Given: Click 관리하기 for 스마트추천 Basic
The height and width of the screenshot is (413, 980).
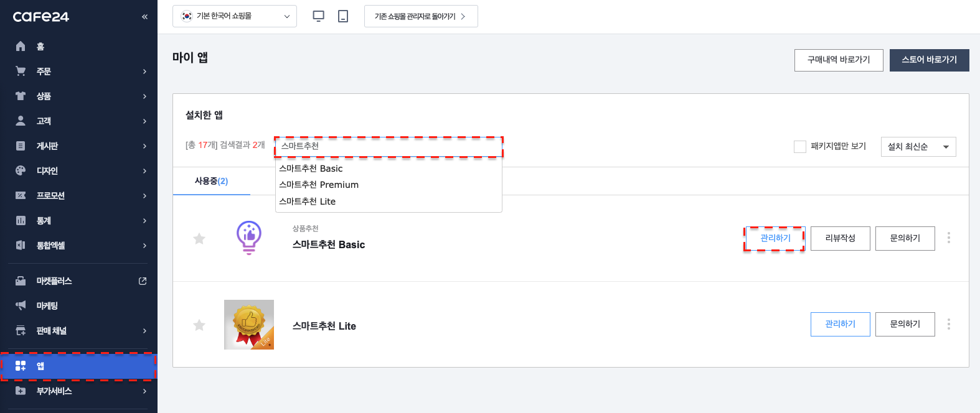Looking at the screenshot, I should (x=776, y=238).
